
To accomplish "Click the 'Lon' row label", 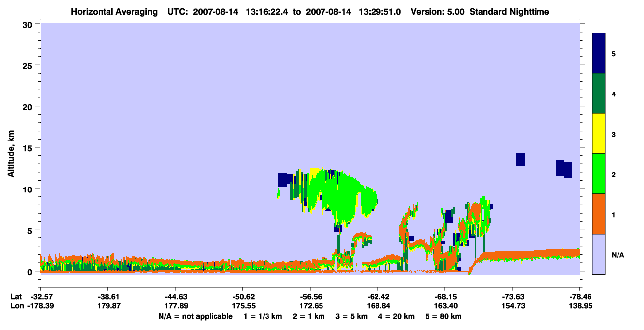I will click(x=16, y=306).
